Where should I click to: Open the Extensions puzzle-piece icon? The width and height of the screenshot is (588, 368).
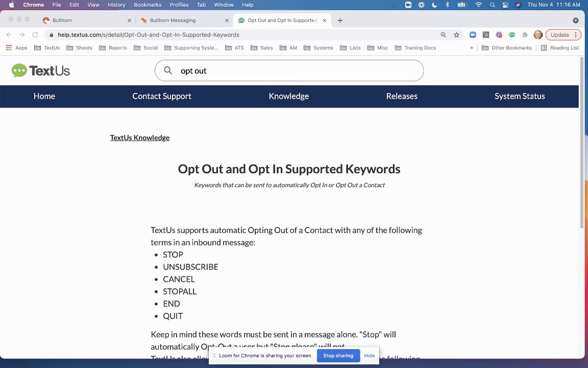[x=525, y=35]
